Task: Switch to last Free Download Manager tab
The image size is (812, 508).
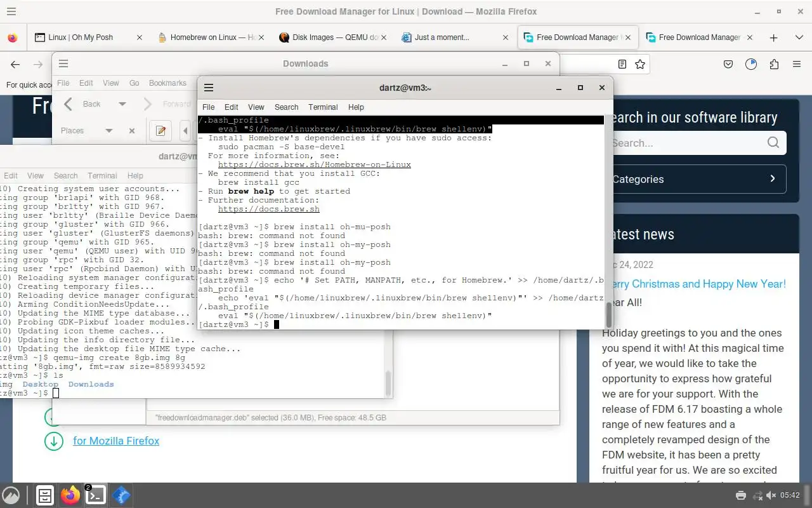Action: click(699, 37)
